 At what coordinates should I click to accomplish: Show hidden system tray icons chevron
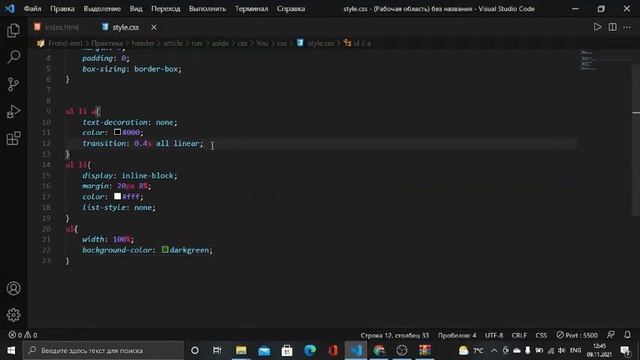click(x=494, y=350)
